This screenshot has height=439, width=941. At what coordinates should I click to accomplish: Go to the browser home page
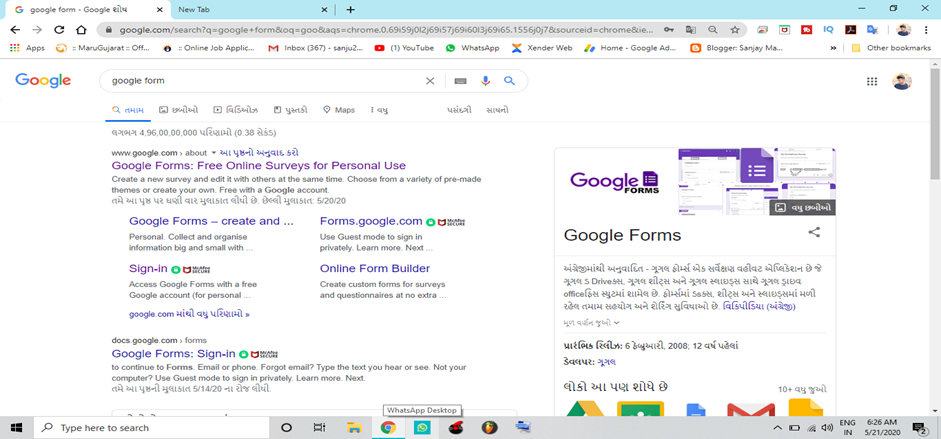[81, 30]
